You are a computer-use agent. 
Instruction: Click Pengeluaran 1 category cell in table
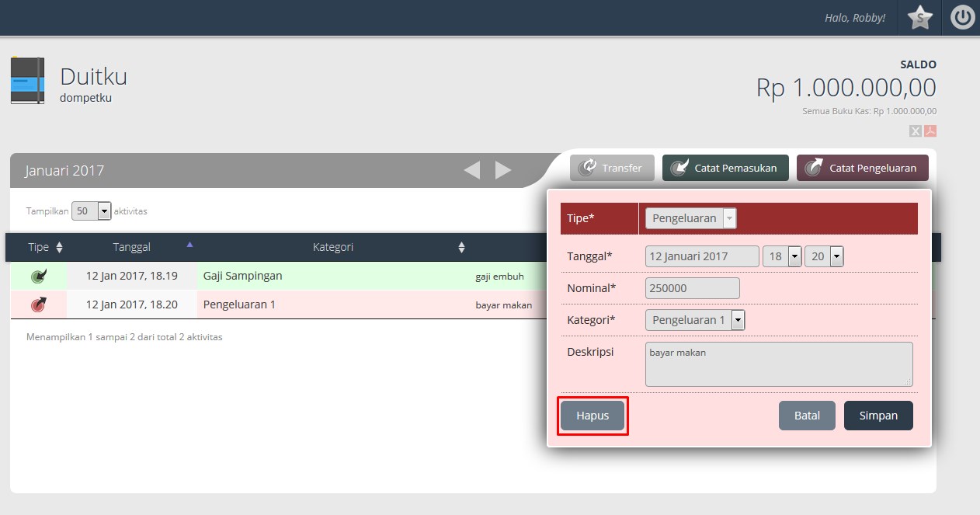coord(333,304)
